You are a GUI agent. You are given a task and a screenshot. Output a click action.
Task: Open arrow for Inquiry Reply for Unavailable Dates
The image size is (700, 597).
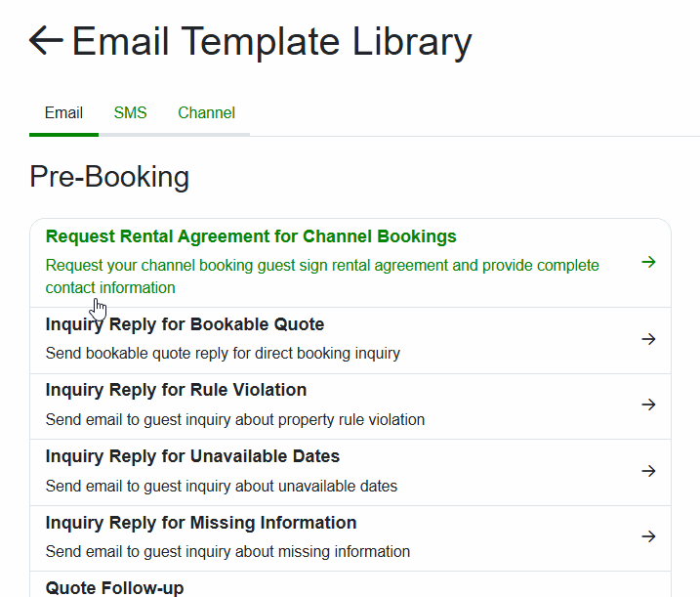coord(648,471)
